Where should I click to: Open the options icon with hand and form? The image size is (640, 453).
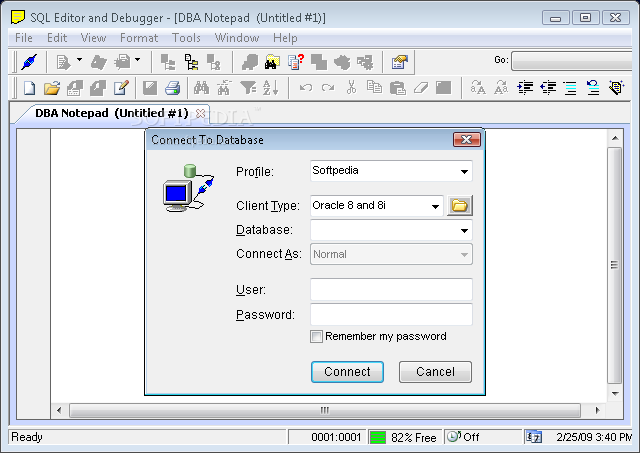point(400,62)
